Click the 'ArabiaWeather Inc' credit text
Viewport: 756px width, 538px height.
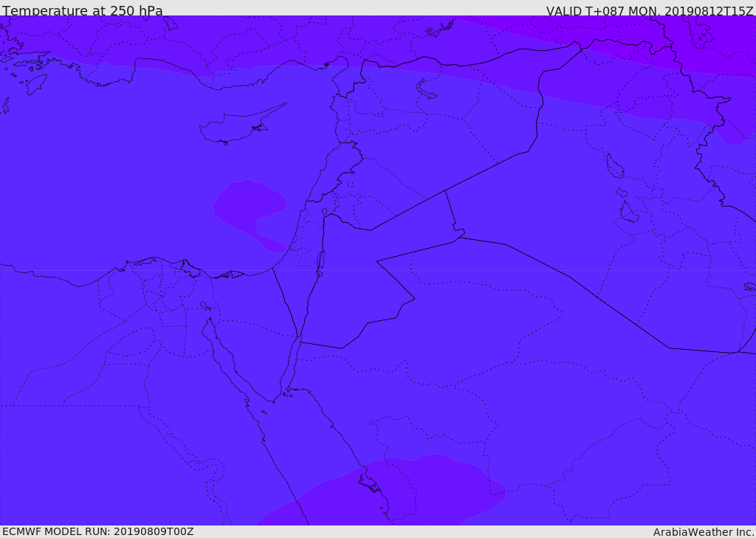click(703, 532)
